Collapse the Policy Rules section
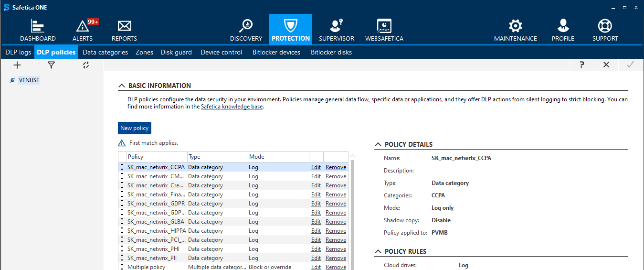 pos(378,252)
